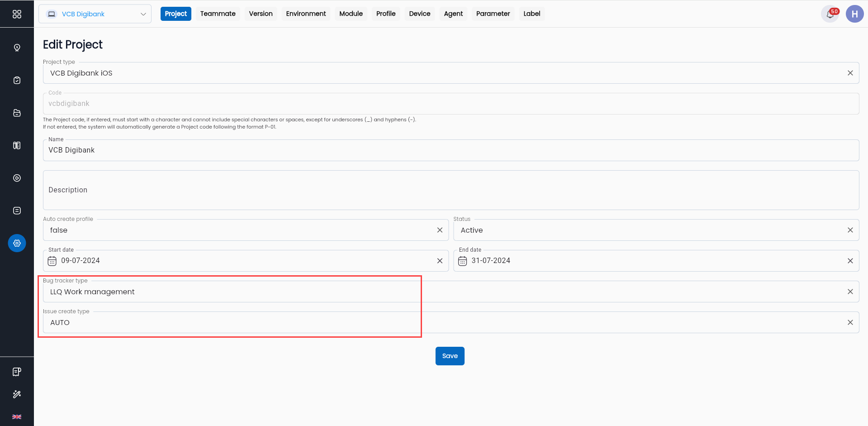Open the settings gear icon in sidebar
Screen dimensions: 868x426
tap(17, 243)
